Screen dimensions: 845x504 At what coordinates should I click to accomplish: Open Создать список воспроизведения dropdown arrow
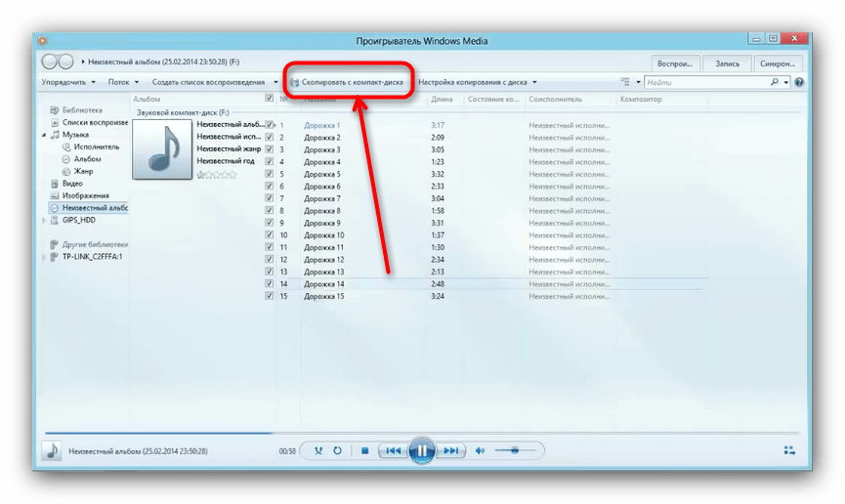tap(275, 82)
